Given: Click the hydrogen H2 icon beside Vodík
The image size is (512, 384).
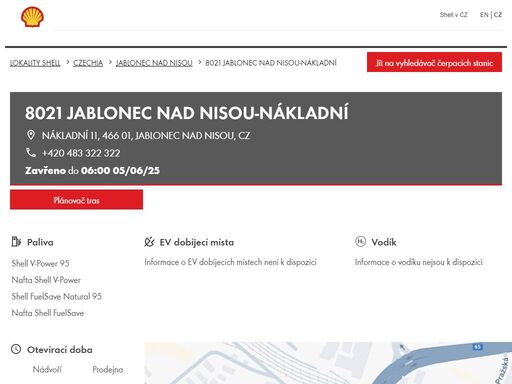Looking at the screenshot, I should coord(360,241).
